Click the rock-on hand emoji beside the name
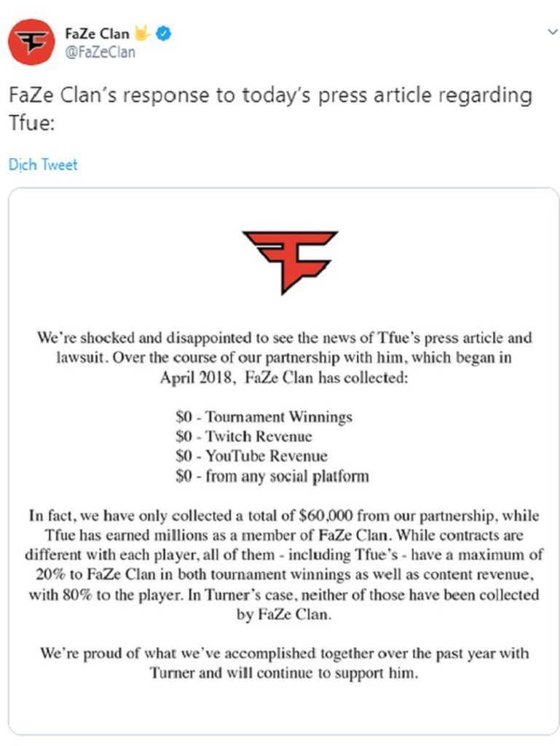The height and width of the screenshot is (746, 560). pyautogui.click(x=143, y=33)
